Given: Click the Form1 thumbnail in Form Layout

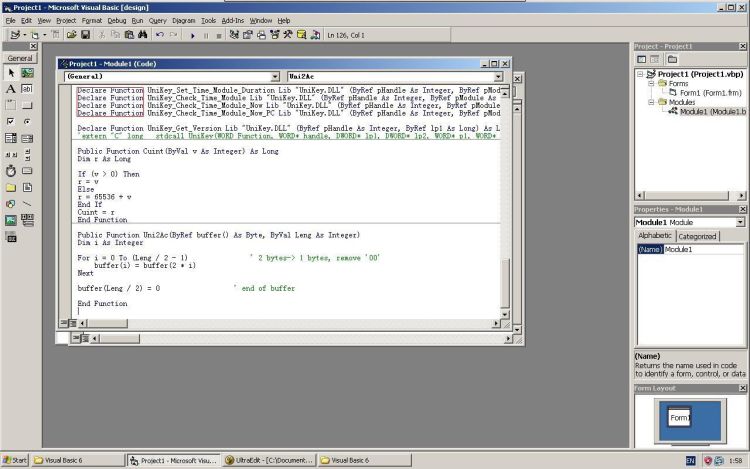Looking at the screenshot, I should point(679,417).
